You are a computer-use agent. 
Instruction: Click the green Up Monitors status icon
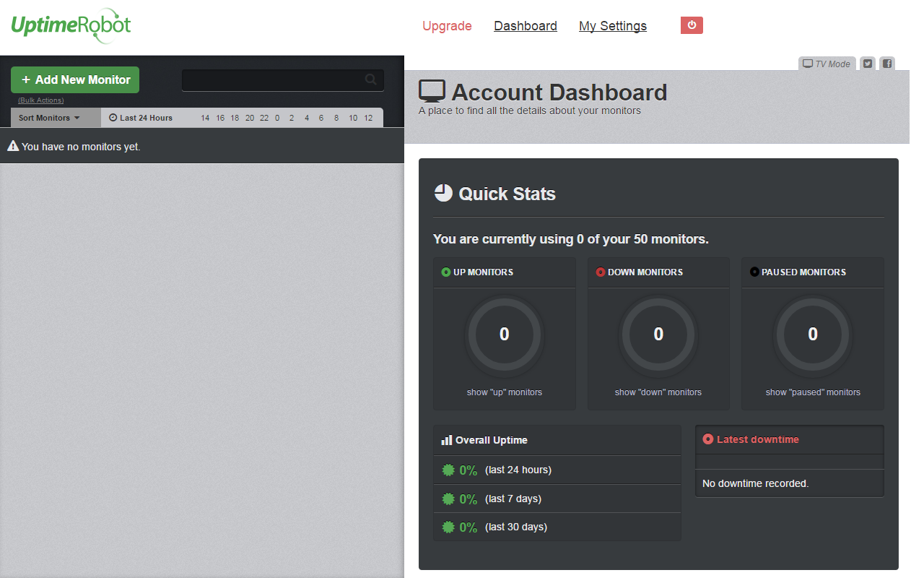[x=446, y=272]
